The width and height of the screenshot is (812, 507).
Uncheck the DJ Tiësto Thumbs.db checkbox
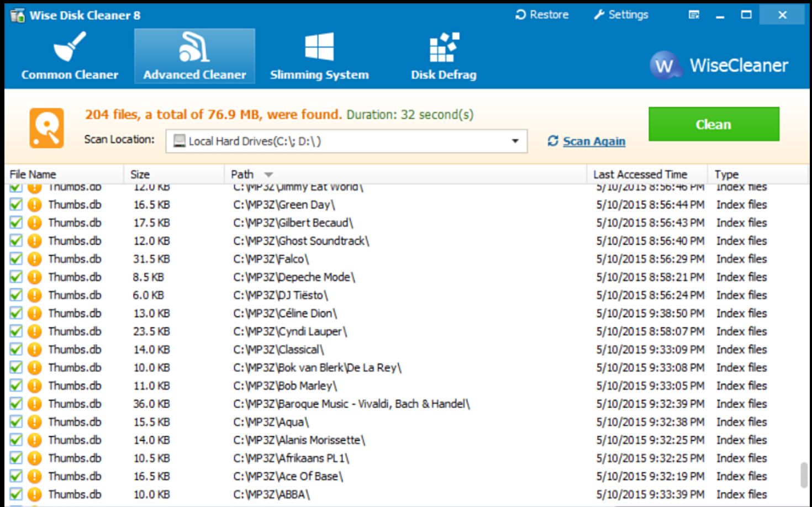pos(16,295)
